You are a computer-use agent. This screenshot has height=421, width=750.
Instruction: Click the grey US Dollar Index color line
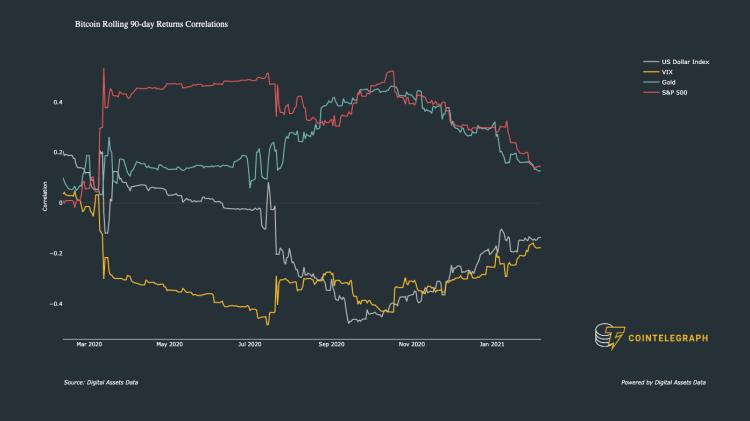(x=651, y=62)
